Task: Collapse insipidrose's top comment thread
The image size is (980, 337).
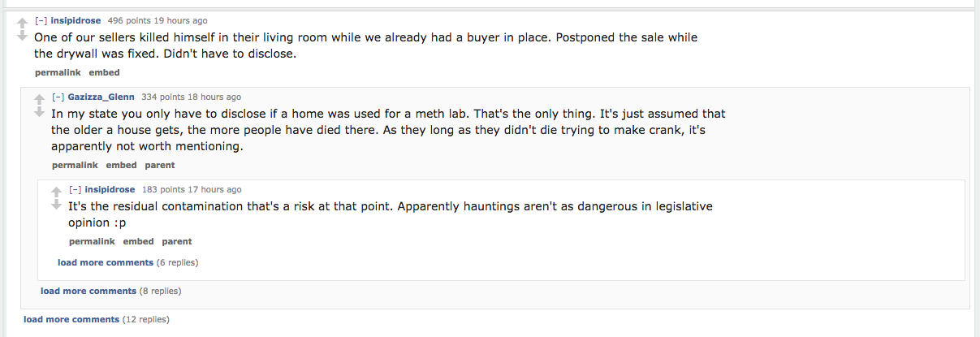Action: click(x=41, y=20)
